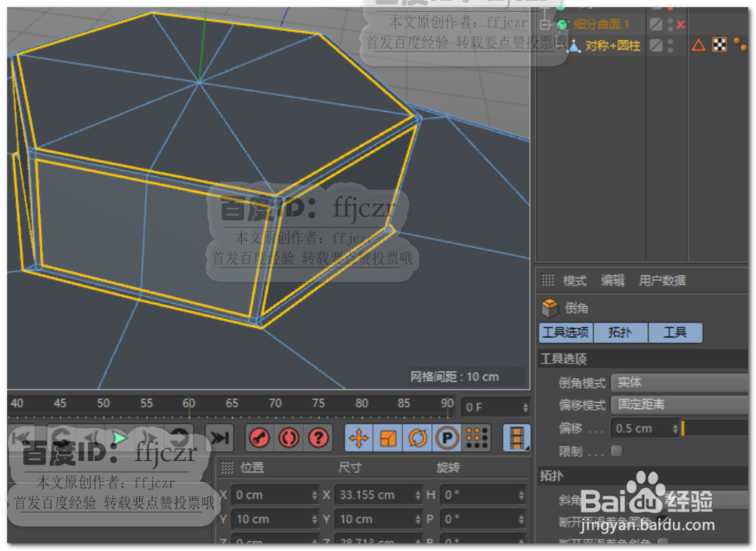Open the 倒角模式 dropdown showing 实体
This screenshot has width=756, height=551.
point(680,382)
